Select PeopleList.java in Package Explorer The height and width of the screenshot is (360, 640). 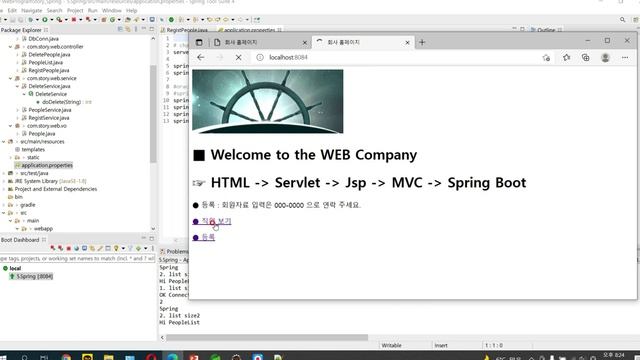coord(45,62)
